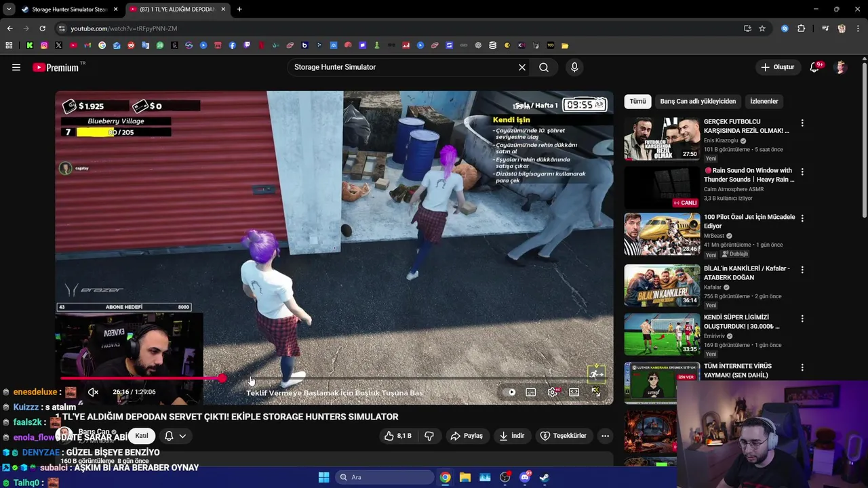Viewport: 868px width, 488px height.
Task: Like the video with 8,1 B likes
Action: [398, 436]
